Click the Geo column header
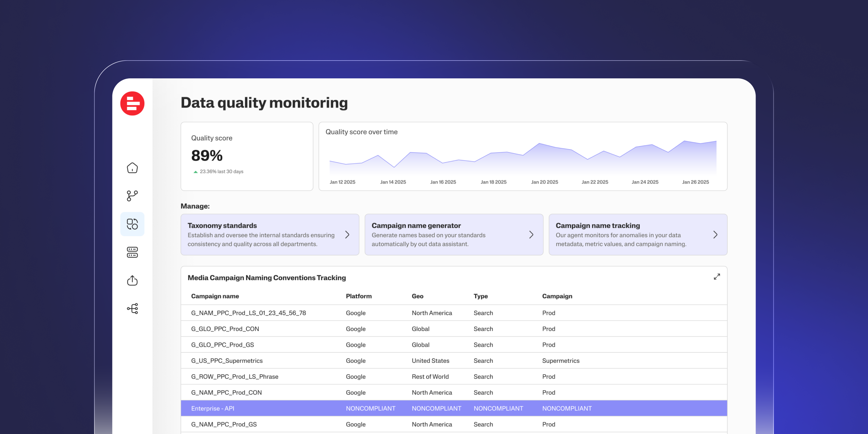The height and width of the screenshot is (434, 868). coord(417,296)
